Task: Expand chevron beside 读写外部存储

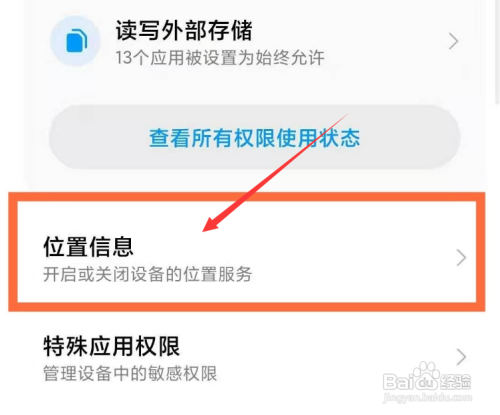Action: (x=453, y=41)
